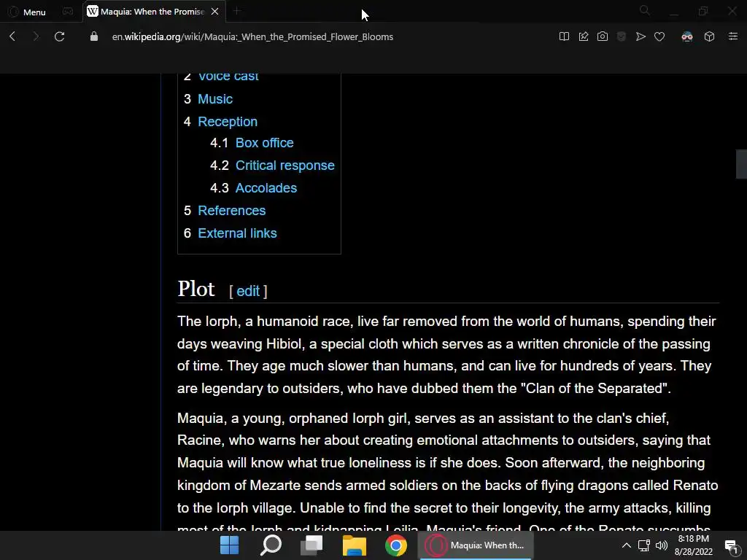Click the Wikipedia URL address bar
The image size is (747, 560).
252,36
